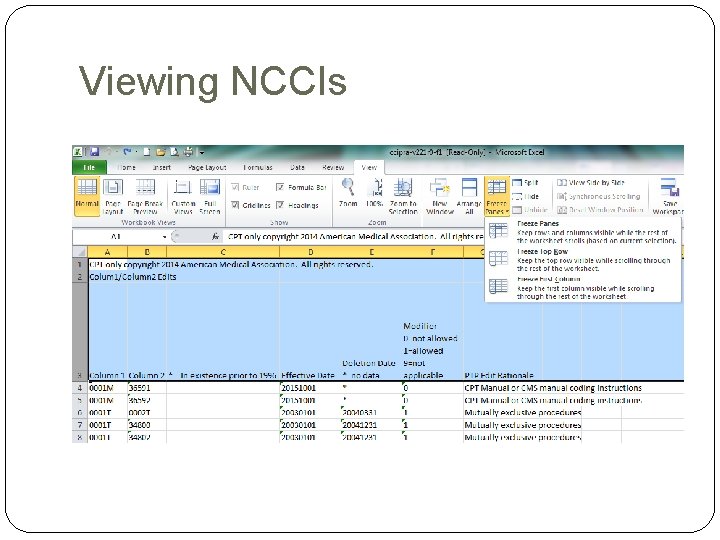The width and height of the screenshot is (720, 540).
Task: Choose Freeze First Column menu option
Action: 583,287
